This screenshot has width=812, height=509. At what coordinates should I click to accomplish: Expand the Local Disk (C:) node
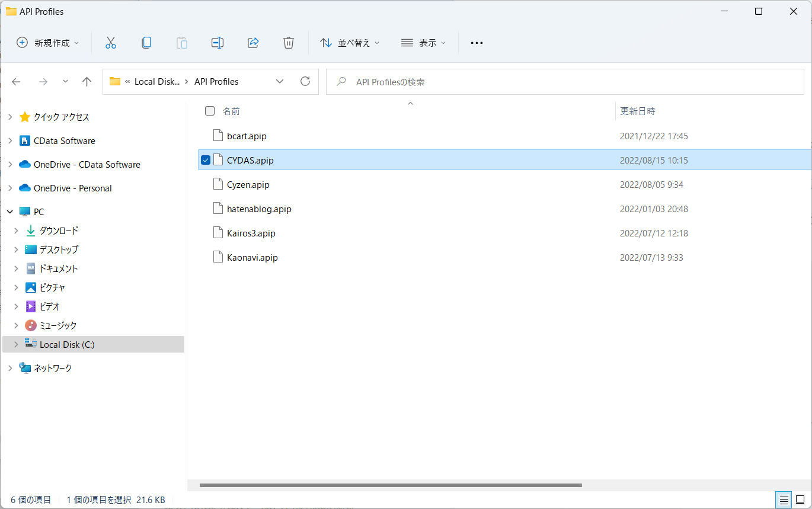click(16, 344)
